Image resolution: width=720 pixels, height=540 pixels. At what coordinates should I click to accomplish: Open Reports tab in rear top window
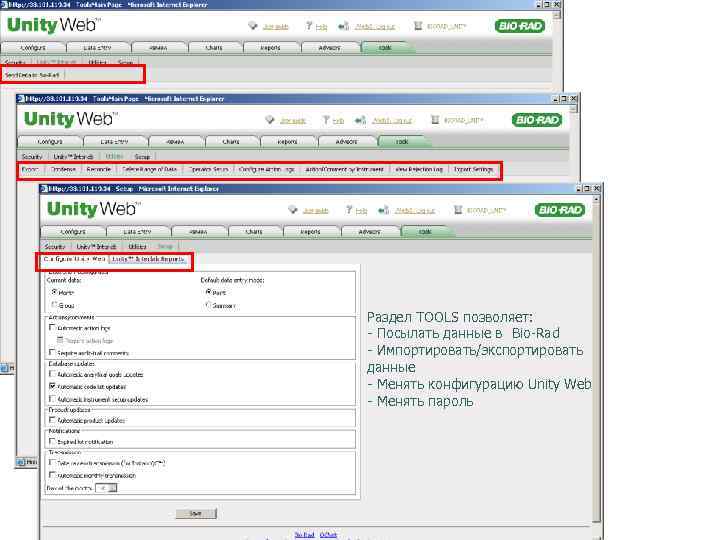point(271,48)
